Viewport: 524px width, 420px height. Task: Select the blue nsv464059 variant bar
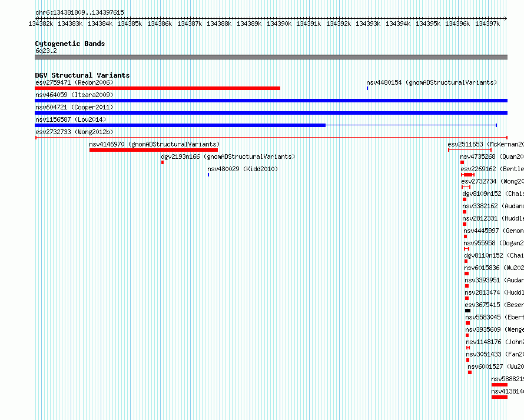[x=271, y=101]
